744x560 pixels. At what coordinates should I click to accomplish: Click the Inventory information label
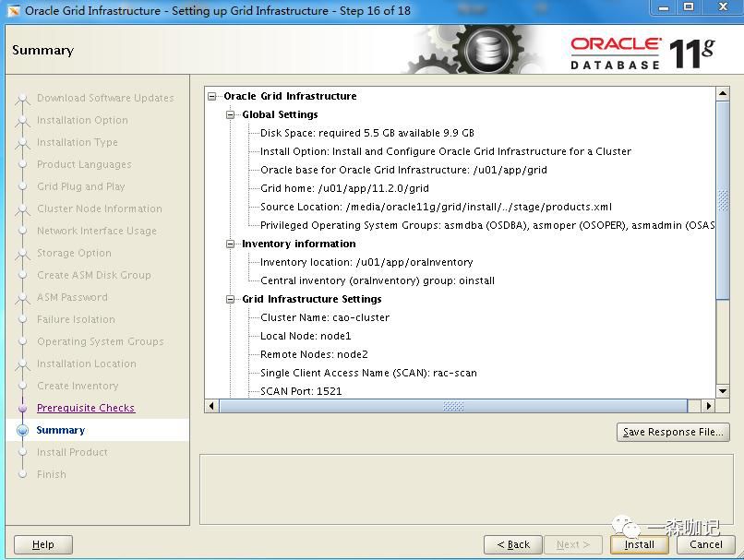click(x=299, y=244)
